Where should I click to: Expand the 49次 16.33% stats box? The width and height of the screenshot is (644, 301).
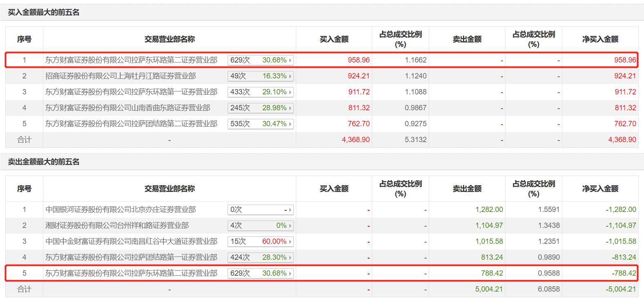point(261,76)
